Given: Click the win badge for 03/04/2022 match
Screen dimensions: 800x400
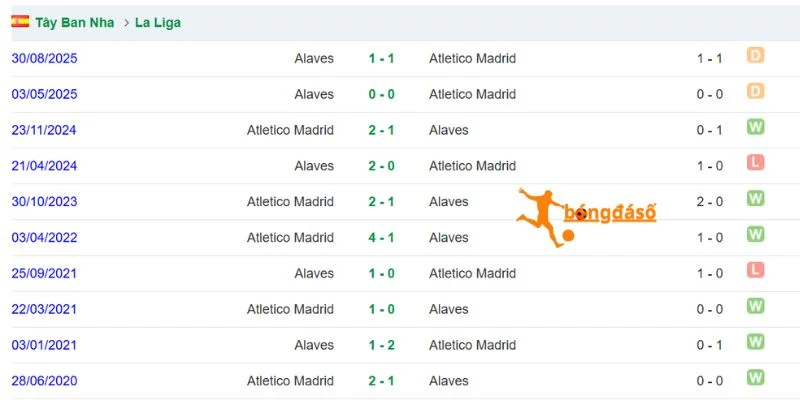Looking at the screenshot, I should pyautogui.click(x=756, y=235).
